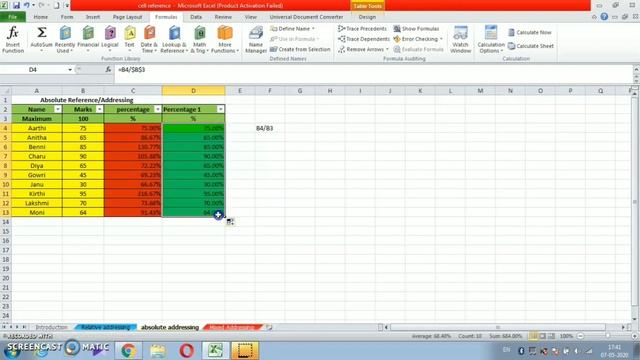Open the Percentage 1 filter dropdown

click(x=220, y=109)
